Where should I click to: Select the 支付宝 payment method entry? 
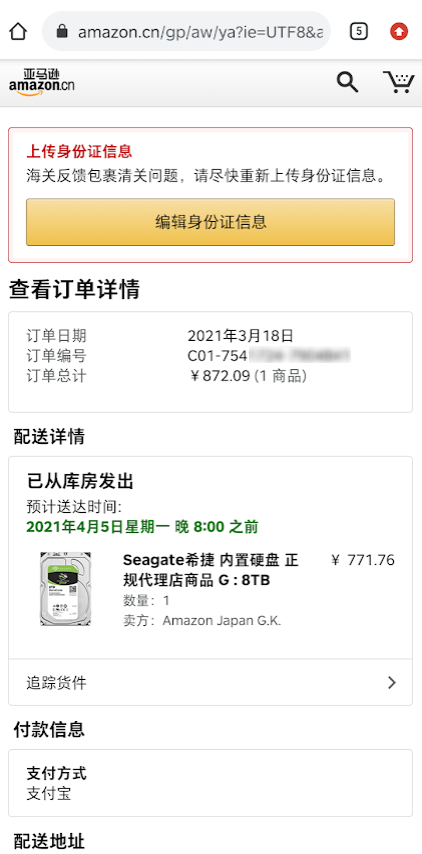(48, 794)
